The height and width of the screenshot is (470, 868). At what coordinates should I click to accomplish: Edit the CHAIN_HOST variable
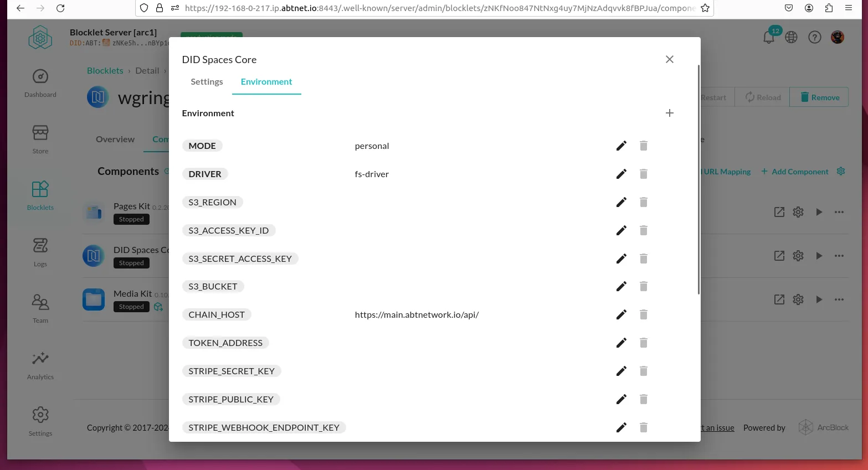(x=622, y=314)
